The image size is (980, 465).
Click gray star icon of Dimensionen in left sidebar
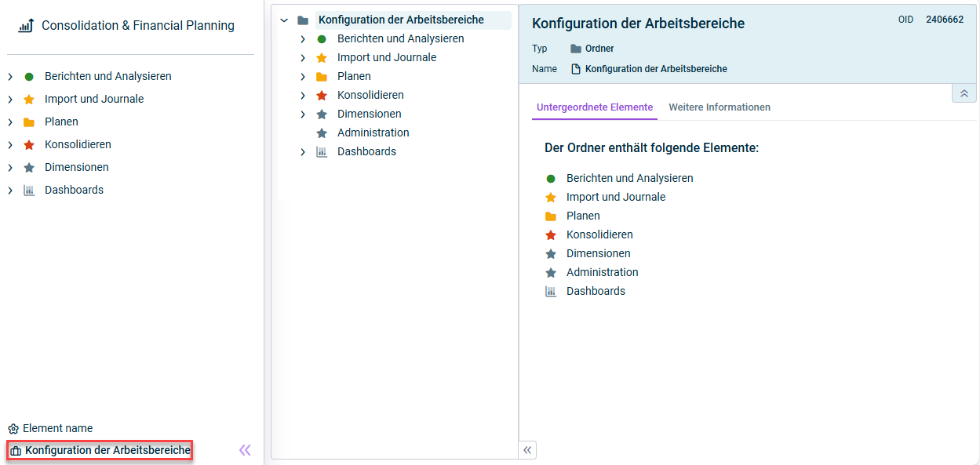click(29, 168)
